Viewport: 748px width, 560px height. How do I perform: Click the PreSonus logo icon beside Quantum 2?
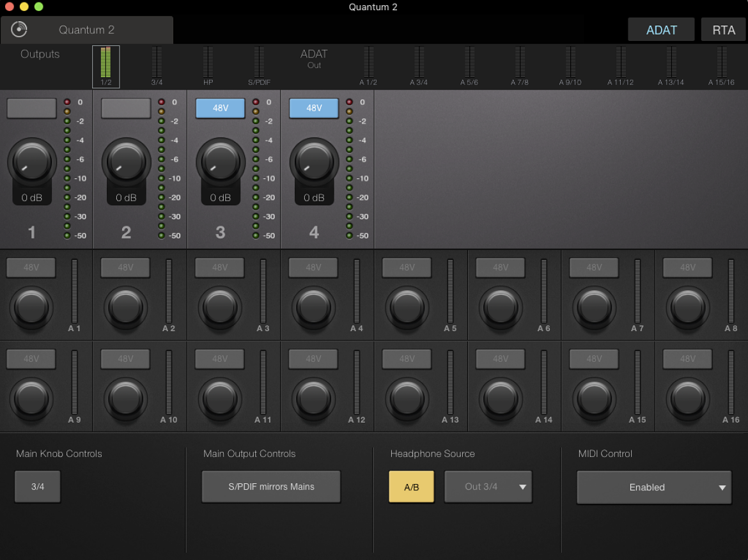click(19, 29)
